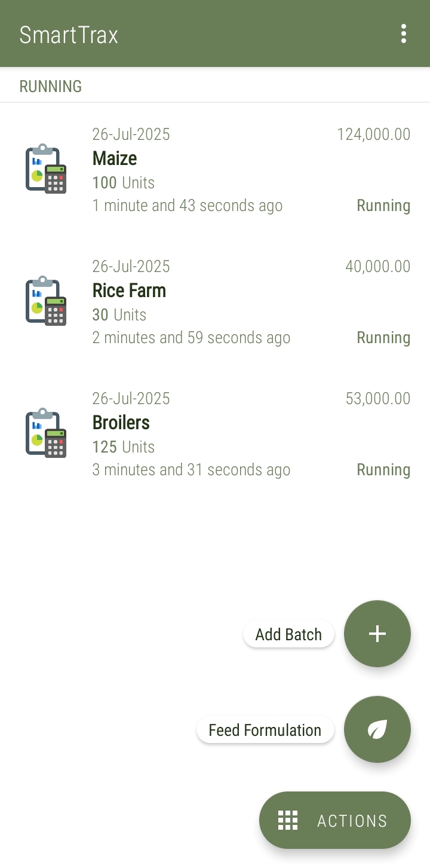The width and height of the screenshot is (430, 868).
Task: Open the Broilers batch title
Action: coord(121,423)
